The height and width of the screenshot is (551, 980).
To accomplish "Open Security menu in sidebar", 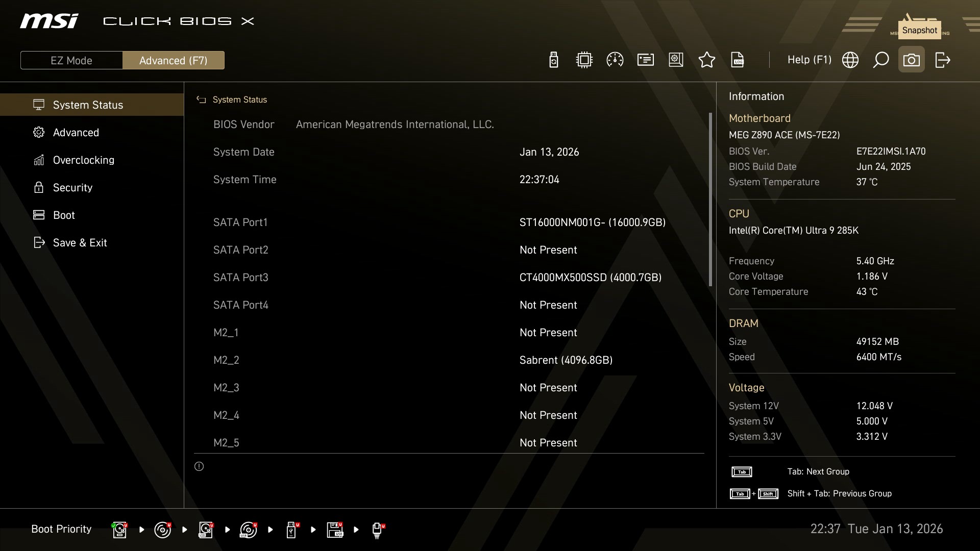I will point(72,188).
